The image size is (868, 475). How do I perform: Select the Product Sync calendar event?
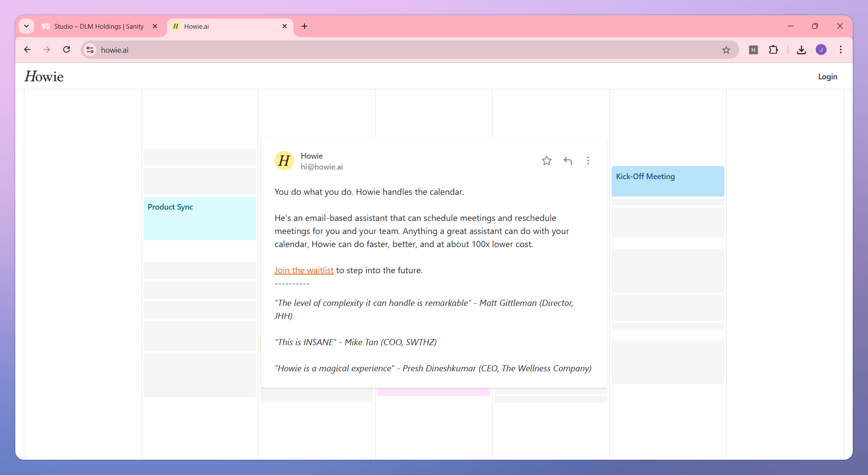tap(200, 218)
